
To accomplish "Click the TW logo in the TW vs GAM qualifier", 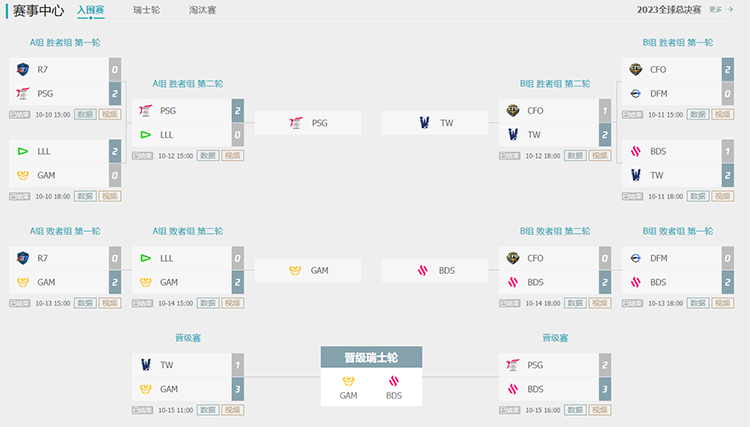I will [x=145, y=365].
